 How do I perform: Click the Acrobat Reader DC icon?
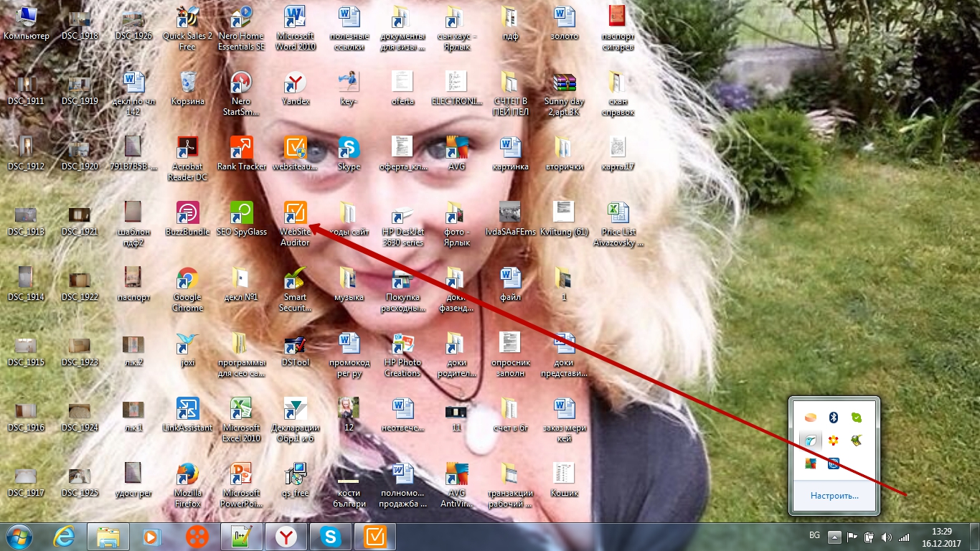pyautogui.click(x=187, y=149)
